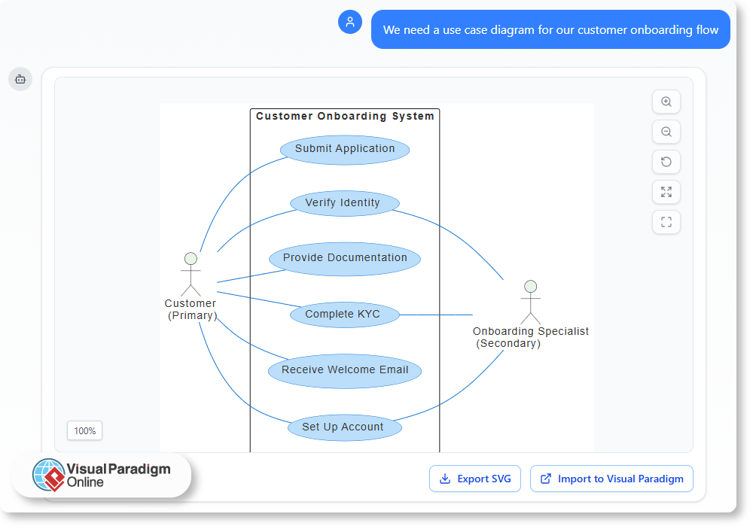Select the Set Up Account use case
The width and height of the screenshot is (756, 532).
pyautogui.click(x=343, y=427)
